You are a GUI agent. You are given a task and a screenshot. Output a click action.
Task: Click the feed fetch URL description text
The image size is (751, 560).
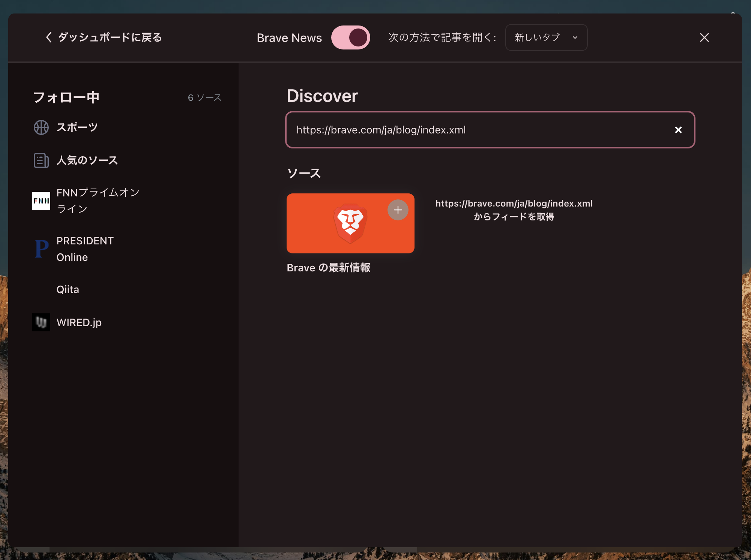[x=514, y=210]
